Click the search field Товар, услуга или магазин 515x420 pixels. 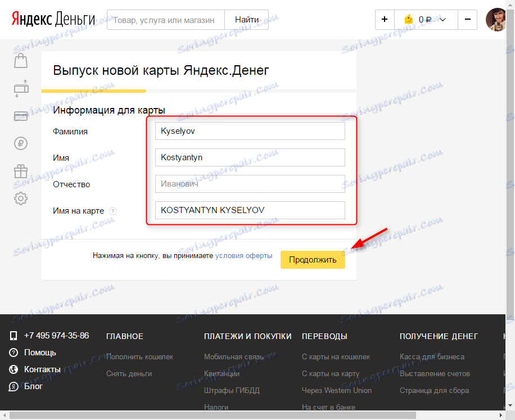tap(166, 20)
